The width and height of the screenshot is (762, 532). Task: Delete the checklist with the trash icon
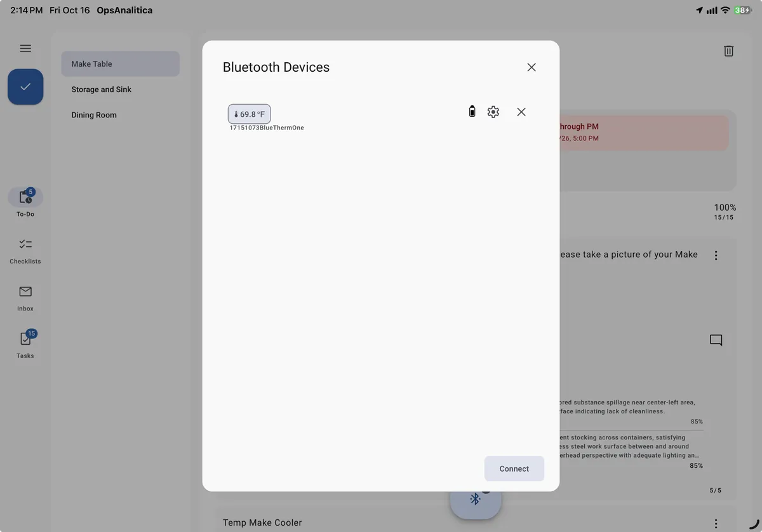(729, 51)
